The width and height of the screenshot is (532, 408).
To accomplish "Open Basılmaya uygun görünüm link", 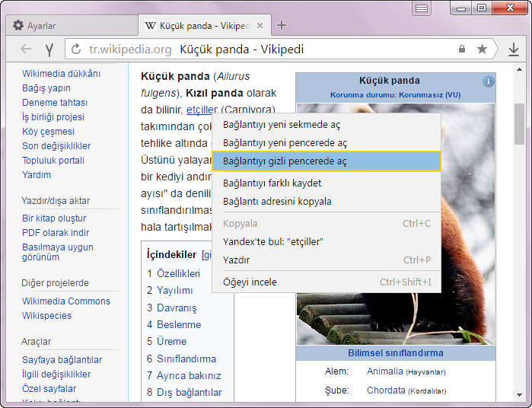I will (58, 252).
